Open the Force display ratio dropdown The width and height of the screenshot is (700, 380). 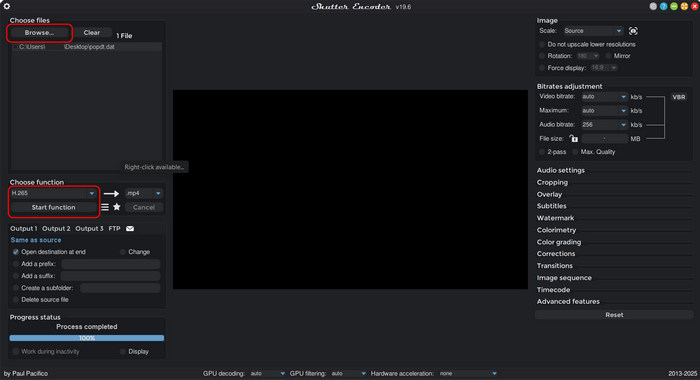click(604, 68)
